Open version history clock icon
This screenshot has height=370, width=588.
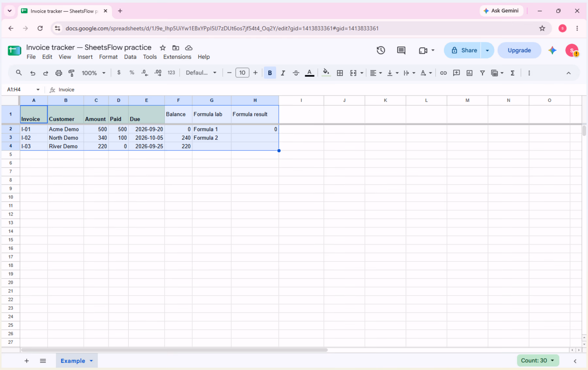click(x=381, y=50)
